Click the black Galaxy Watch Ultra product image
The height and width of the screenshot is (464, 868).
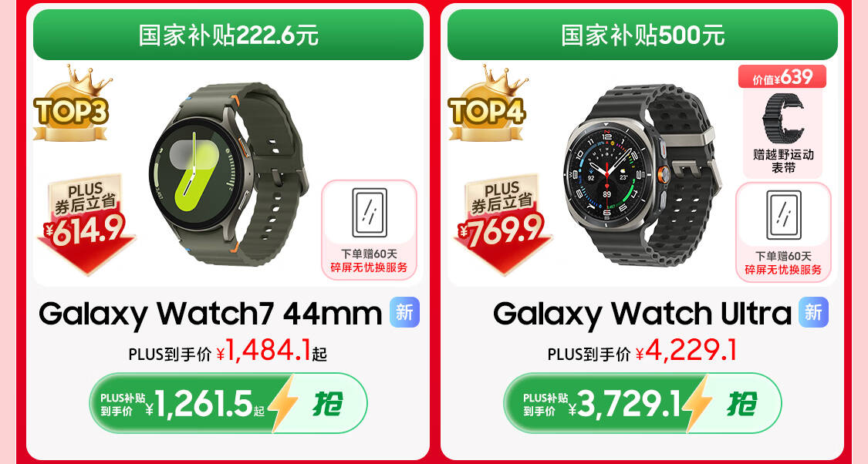point(643,174)
